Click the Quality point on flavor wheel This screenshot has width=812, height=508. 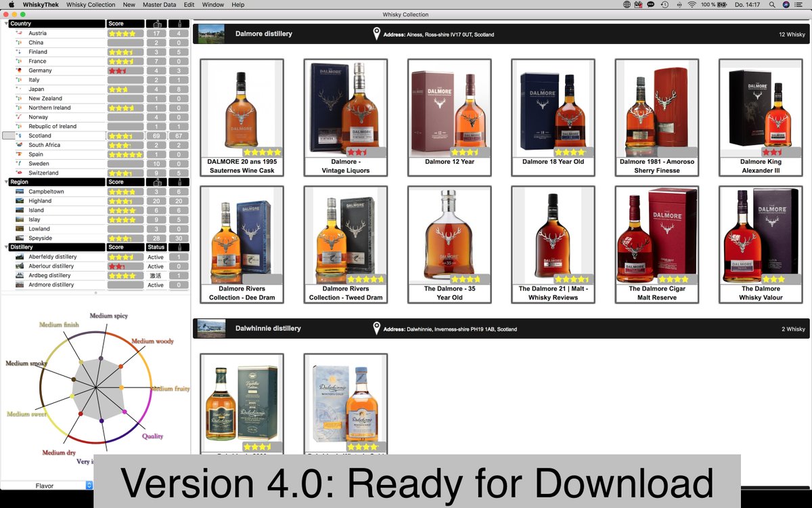125,411
